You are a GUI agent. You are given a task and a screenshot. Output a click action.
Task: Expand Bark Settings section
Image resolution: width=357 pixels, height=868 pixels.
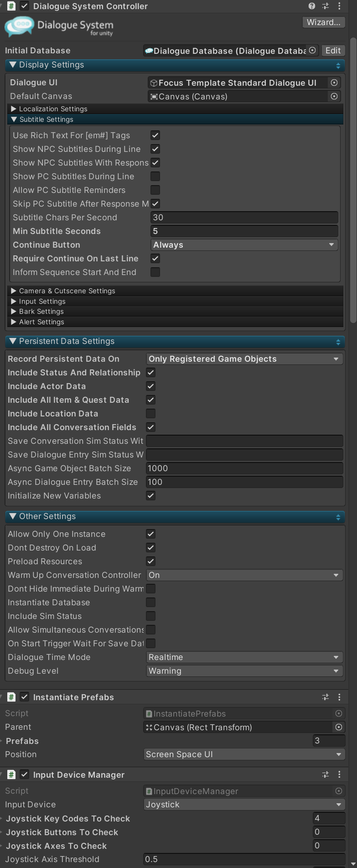coord(14,312)
